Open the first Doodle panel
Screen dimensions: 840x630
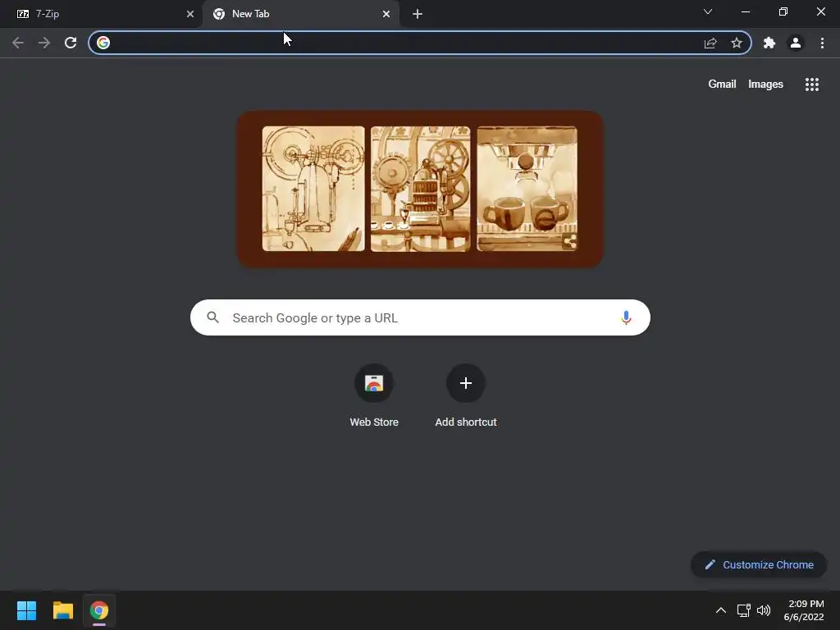[x=313, y=189]
